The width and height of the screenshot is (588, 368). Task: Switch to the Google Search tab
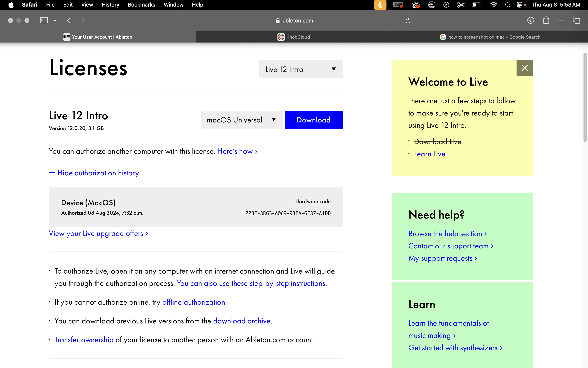point(490,37)
